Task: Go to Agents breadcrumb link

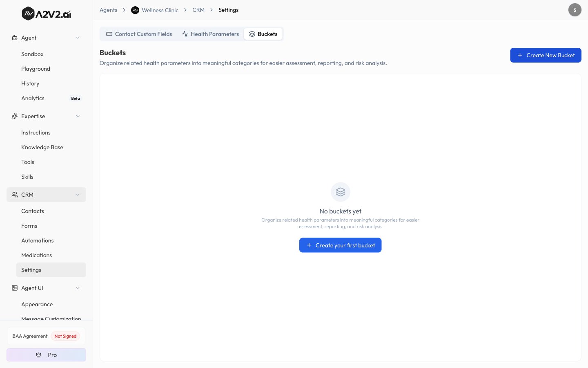Action: (x=108, y=10)
